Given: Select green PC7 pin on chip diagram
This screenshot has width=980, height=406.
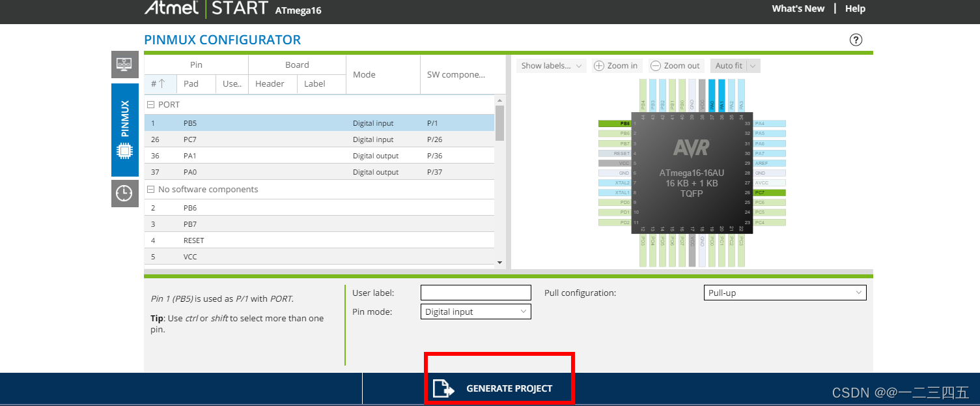Looking at the screenshot, I should tap(770, 192).
